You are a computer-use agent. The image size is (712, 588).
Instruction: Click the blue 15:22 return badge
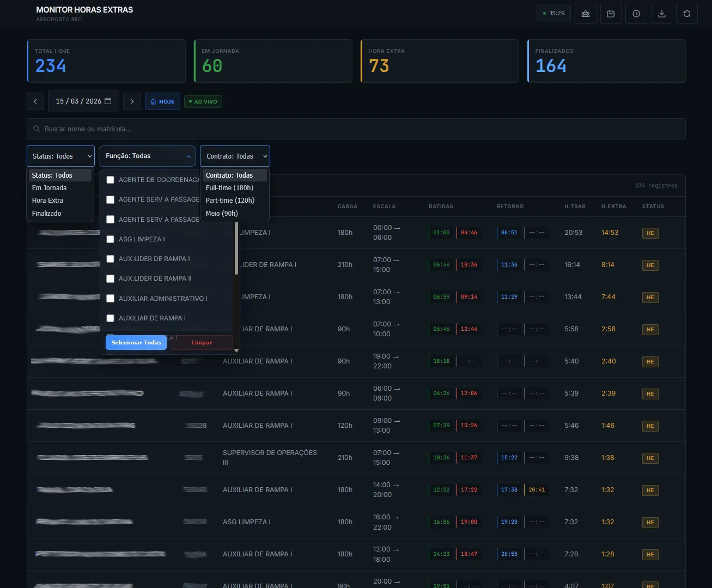[x=509, y=458]
